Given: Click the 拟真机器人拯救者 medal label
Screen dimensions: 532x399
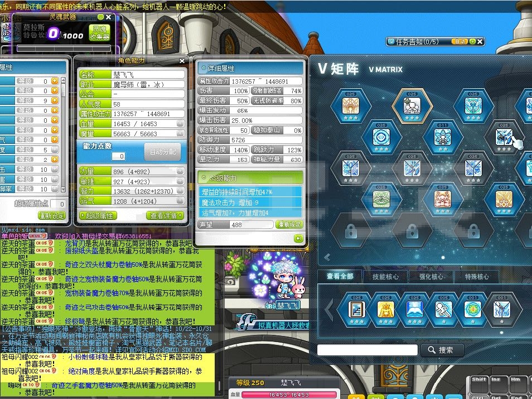Looking at the screenshot, I should coord(284,325).
